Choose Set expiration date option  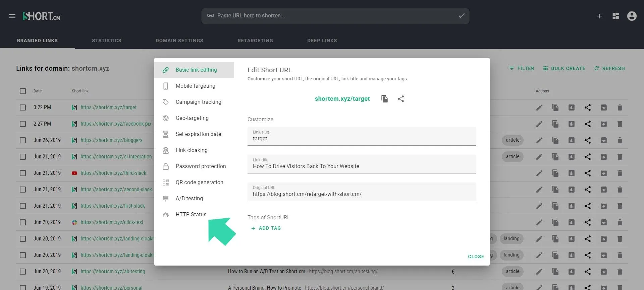coord(194,134)
